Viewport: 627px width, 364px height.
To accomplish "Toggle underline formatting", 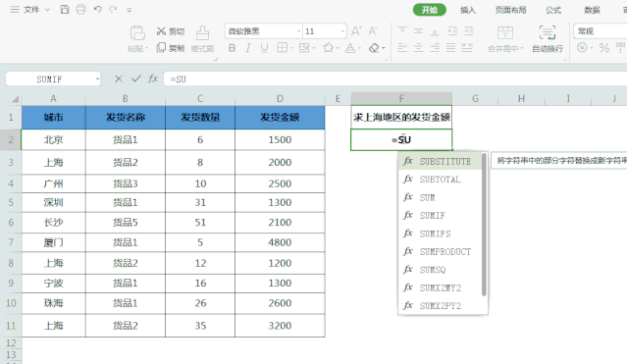I will pyautogui.click(x=264, y=48).
